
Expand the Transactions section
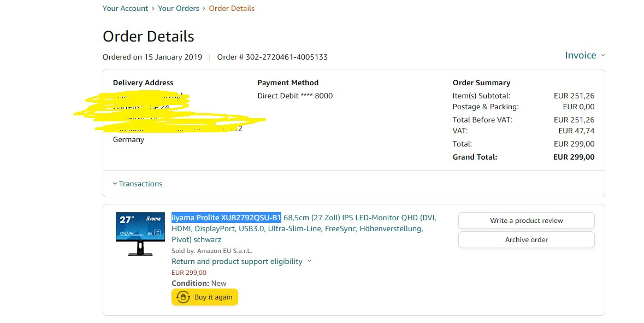coord(138,184)
